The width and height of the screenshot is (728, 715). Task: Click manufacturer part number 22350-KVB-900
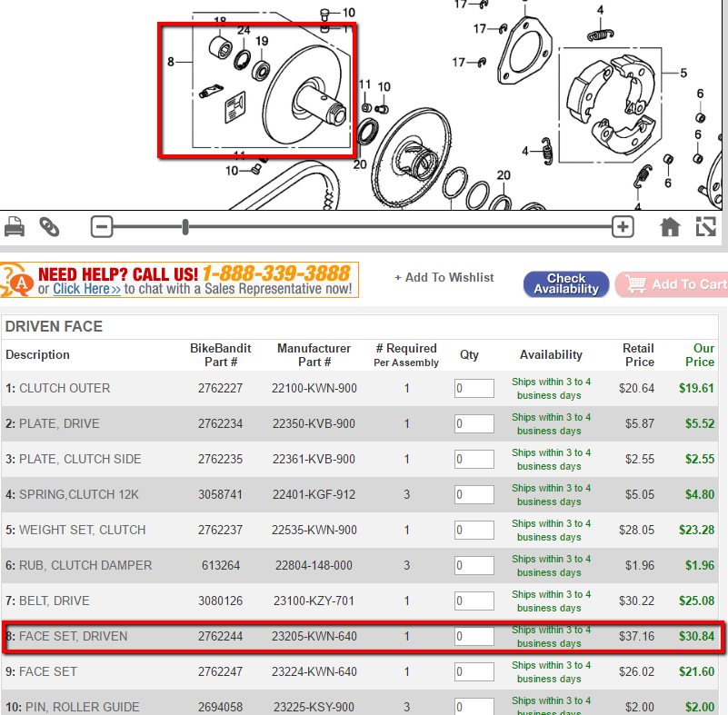pyautogui.click(x=314, y=423)
